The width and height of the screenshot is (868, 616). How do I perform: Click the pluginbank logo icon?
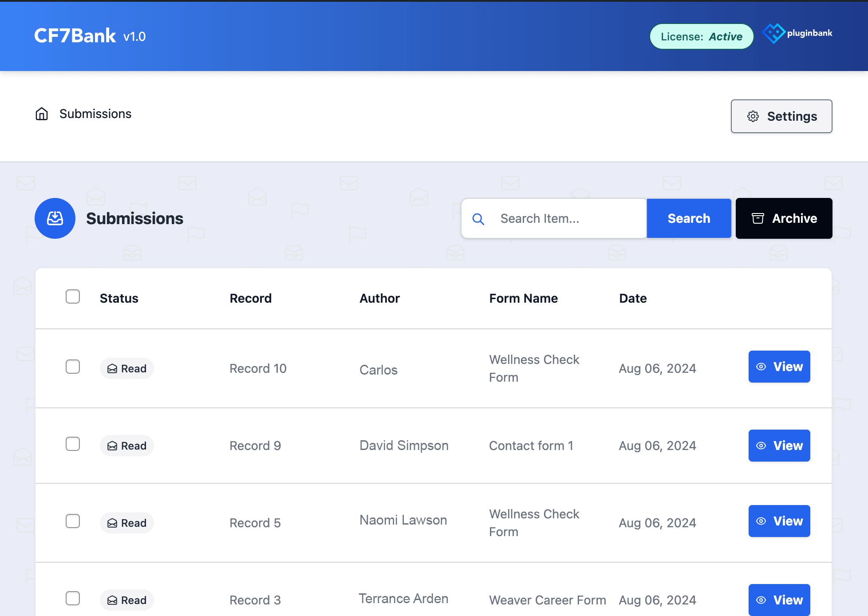click(x=773, y=33)
